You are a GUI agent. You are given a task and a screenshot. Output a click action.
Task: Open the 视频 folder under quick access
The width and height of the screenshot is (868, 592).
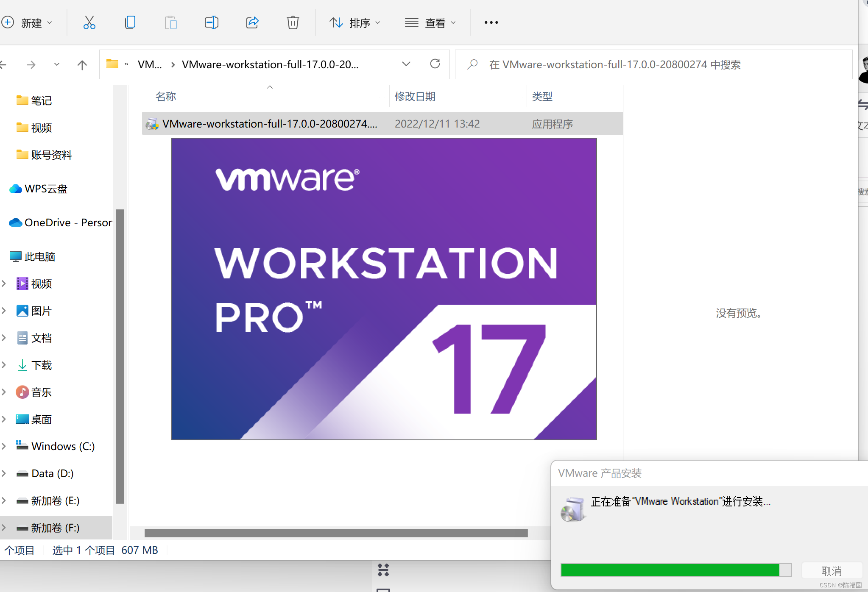coord(41,128)
